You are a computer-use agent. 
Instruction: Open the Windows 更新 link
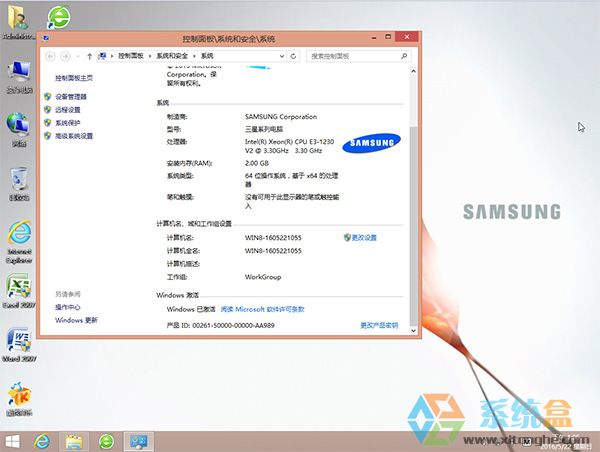(76, 320)
